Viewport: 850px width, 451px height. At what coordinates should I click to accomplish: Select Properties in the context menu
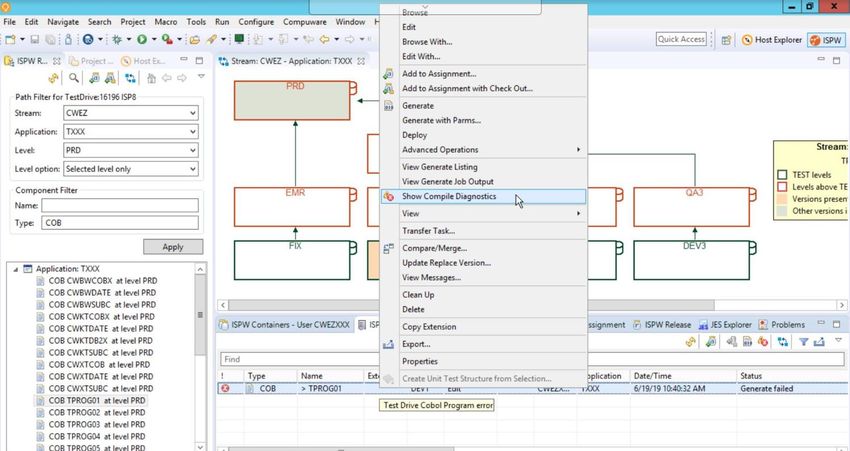point(484,362)
